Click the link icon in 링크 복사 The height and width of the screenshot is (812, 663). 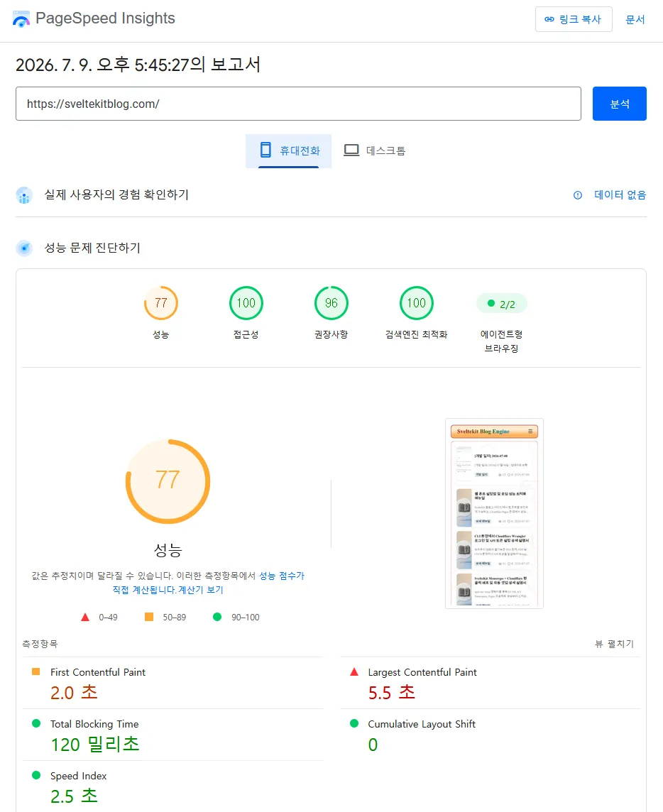(x=549, y=20)
